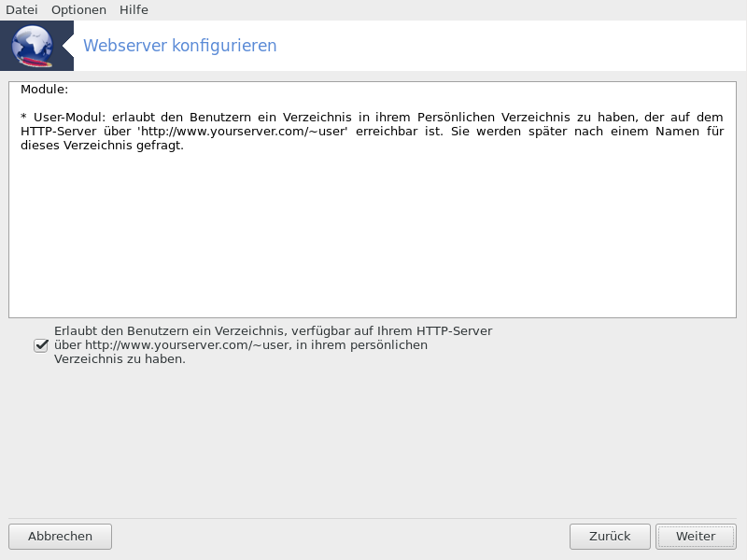Go back with the Zurück button
The height and width of the screenshot is (560, 747).
(x=610, y=537)
